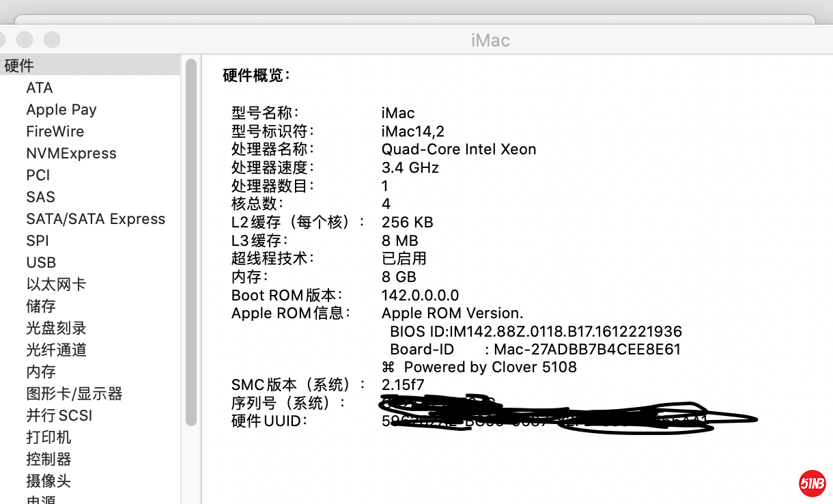The height and width of the screenshot is (504, 833).
Task: Open the ATA sidebar entry
Action: coord(39,87)
